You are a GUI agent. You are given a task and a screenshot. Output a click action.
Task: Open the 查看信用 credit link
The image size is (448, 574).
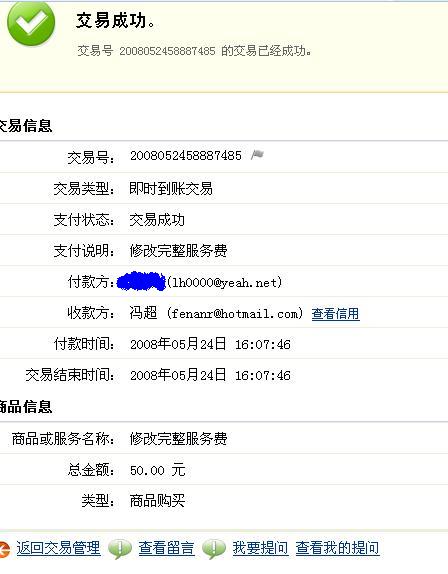point(335,314)
